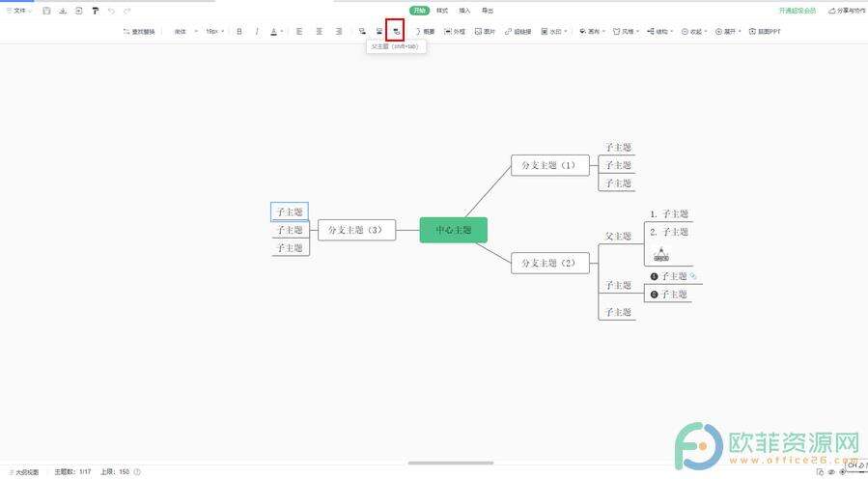868x479 pixels.
Task: Toggle italic formatting
Action: pos(257,31)
